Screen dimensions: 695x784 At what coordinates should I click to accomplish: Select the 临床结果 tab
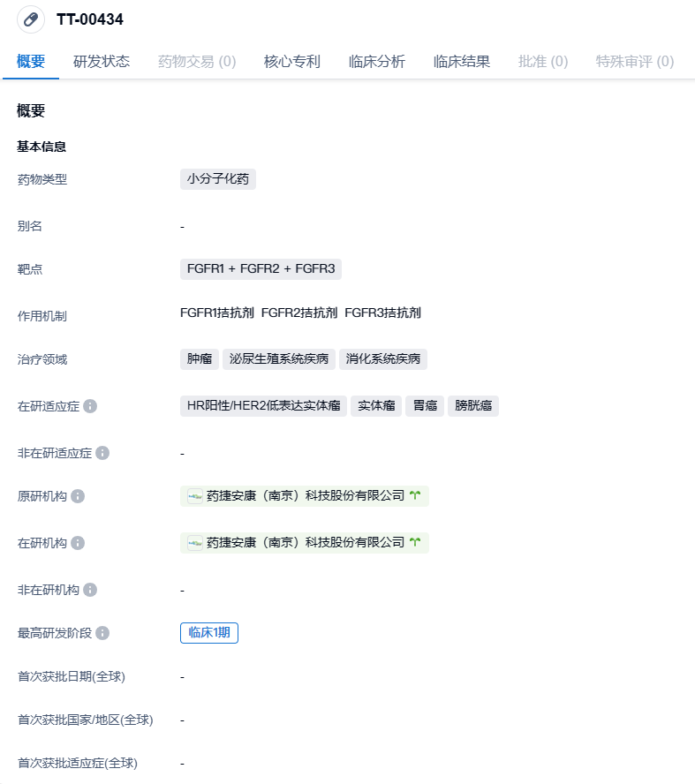click(x=462, y=62)
